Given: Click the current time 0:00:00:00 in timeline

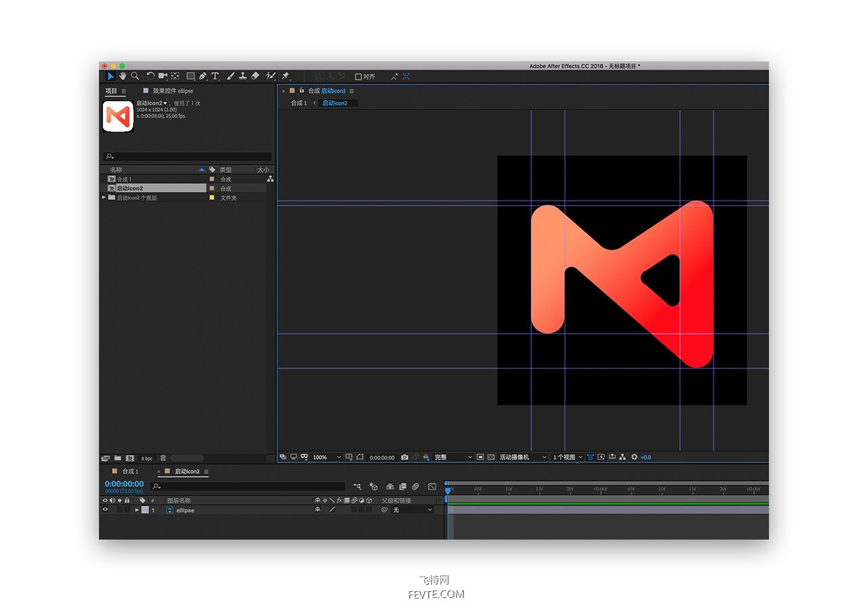Looking at the screenshot, I should point(124,484).
